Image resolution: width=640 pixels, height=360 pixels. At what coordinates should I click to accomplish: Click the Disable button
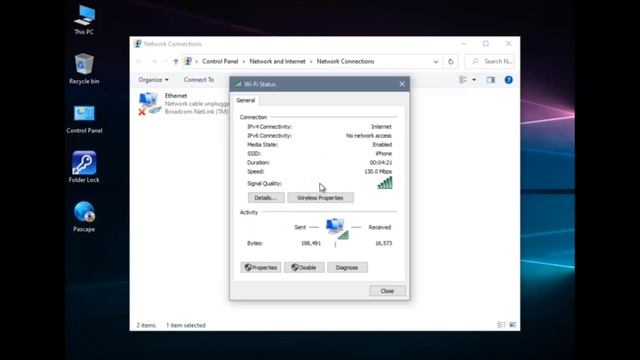[x=304, y=268]
